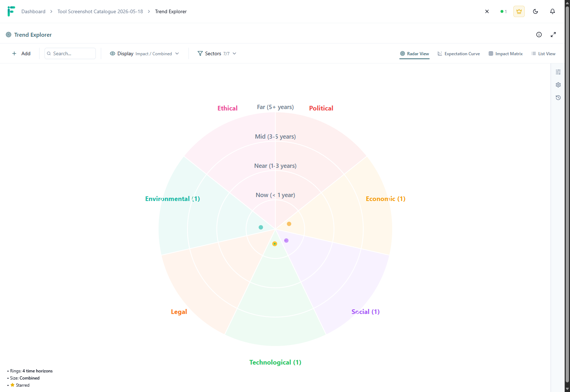The height and width of the screenshot is (392, 570).
Task: Select the starred Technological trend dot
Action: 275,244
